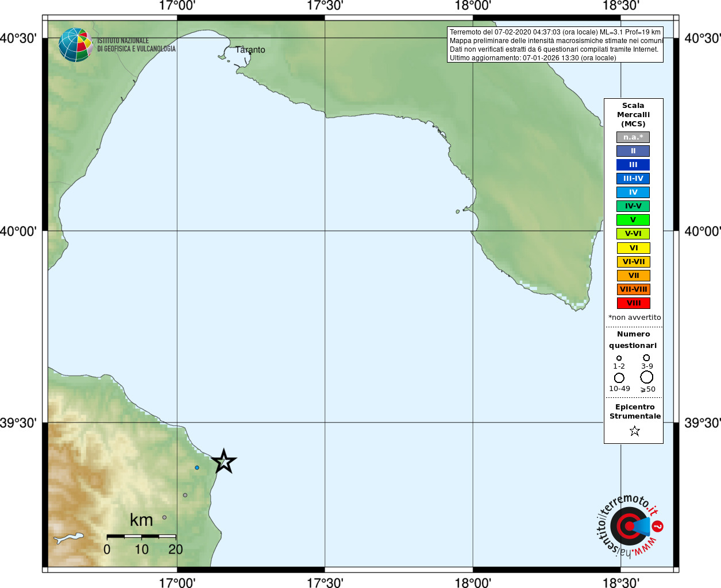Click the earthquake info text box

(x=555, y=45)
